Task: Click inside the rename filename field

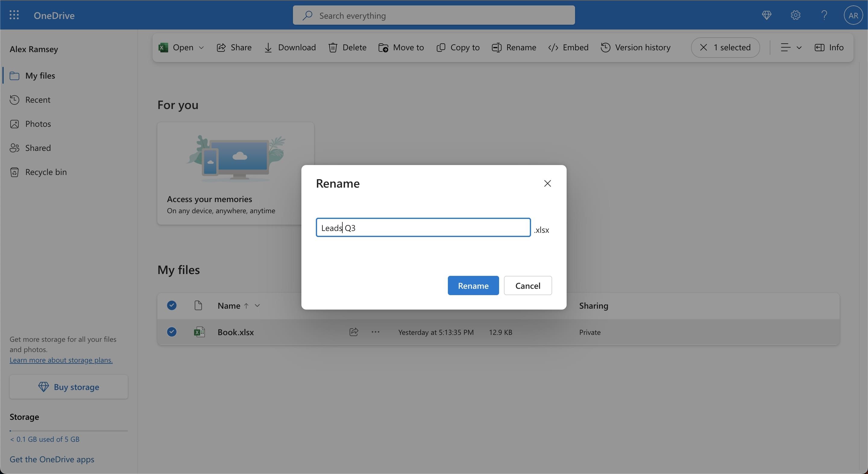Action: 423,227
